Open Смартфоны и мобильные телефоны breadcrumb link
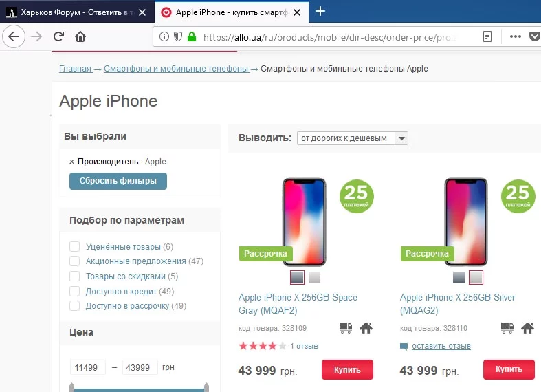 [x=176, y=69]
